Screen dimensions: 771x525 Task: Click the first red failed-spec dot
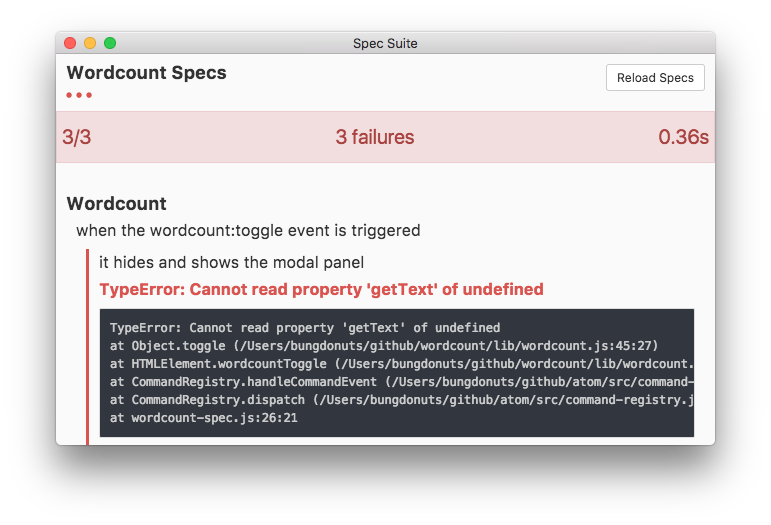[x=69, y=95]
